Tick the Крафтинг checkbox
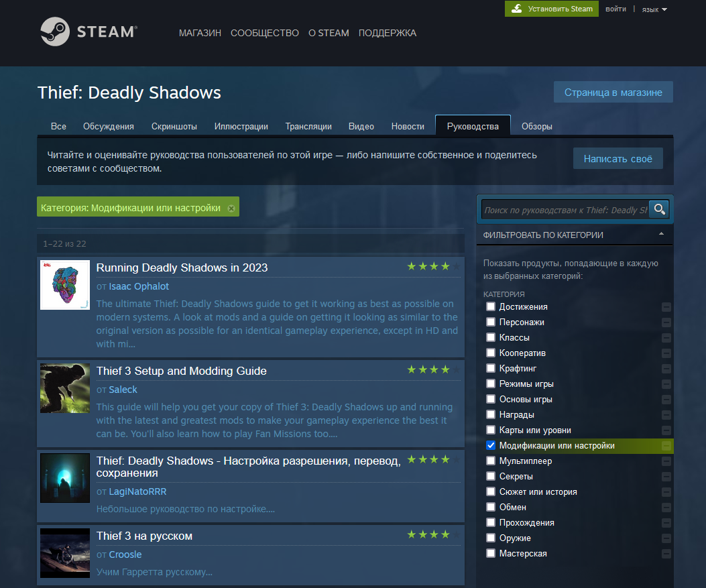The width and height of the screenshot is (706, 588). point(491,368)
